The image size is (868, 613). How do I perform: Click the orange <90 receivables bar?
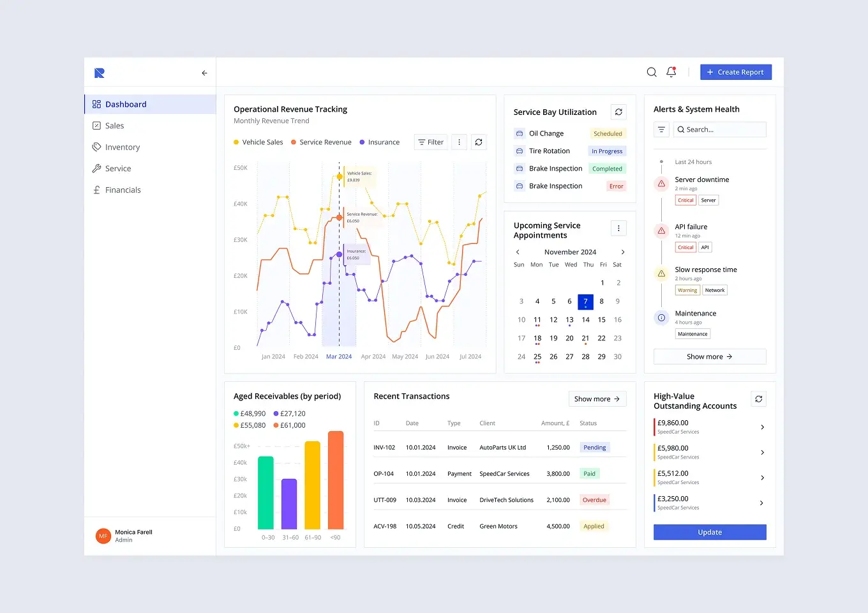[336, 480]
